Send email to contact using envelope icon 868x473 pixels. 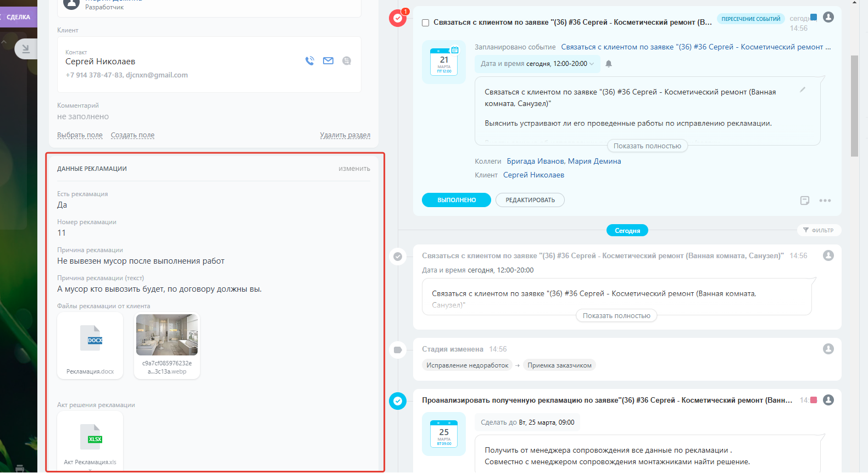click(x=328, y=61)
